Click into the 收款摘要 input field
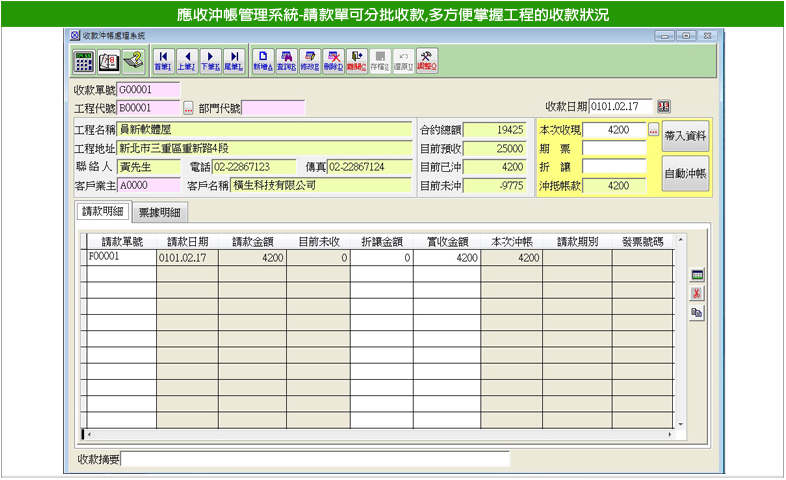This screenshot has height=480, width=786. [315, 459]
